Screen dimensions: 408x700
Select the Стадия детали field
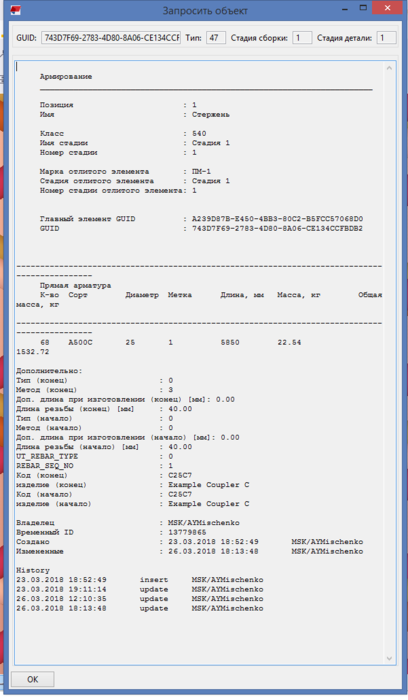[x=386, y=38]
